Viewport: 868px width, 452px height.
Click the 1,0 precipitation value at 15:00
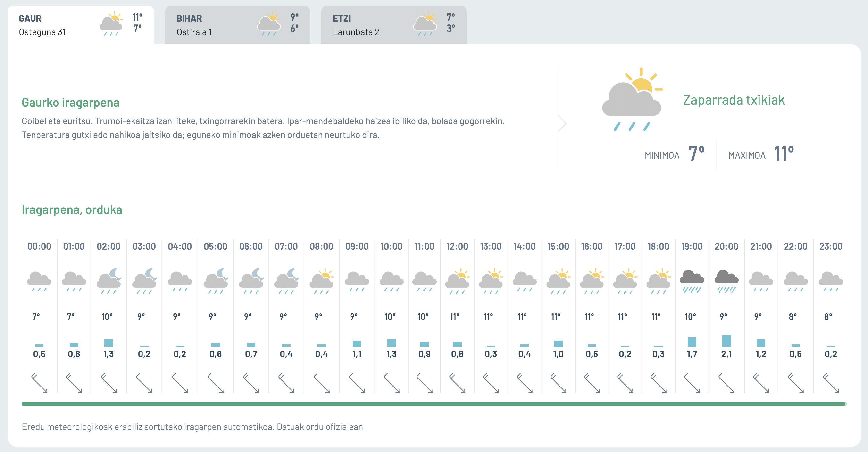point(558,354)
